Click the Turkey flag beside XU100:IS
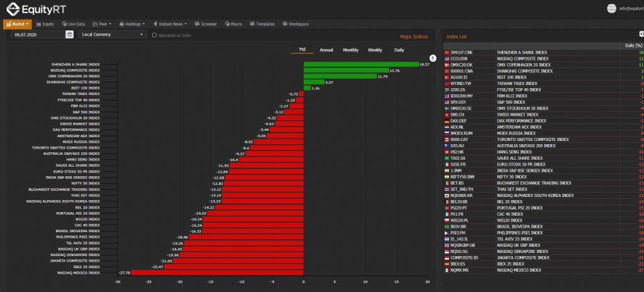 click(x=447, y=77)
